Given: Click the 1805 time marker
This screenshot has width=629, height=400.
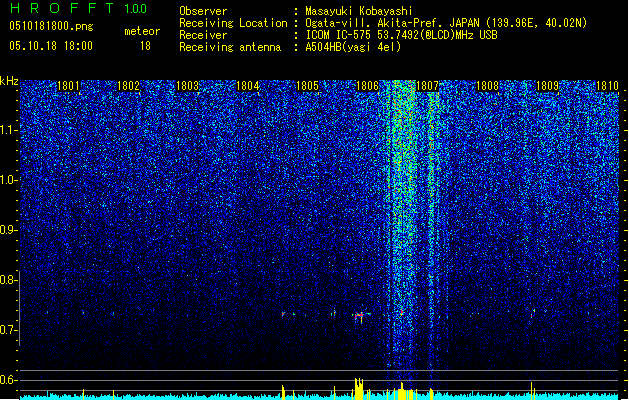Looking at the screenshot, I should click(307, 86).
